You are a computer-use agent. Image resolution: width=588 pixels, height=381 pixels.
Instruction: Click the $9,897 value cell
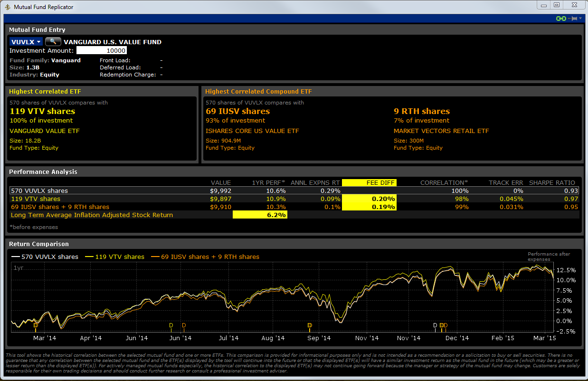(221, 199)
